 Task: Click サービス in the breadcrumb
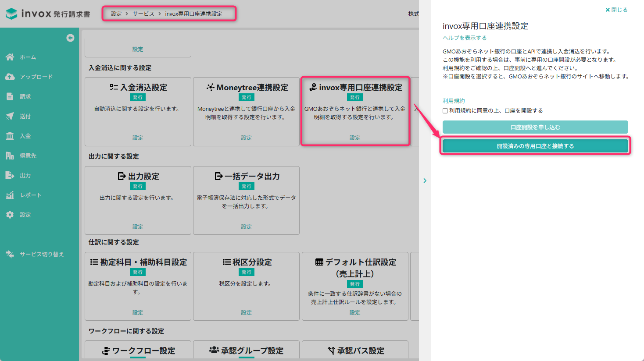tap(143, 14)
